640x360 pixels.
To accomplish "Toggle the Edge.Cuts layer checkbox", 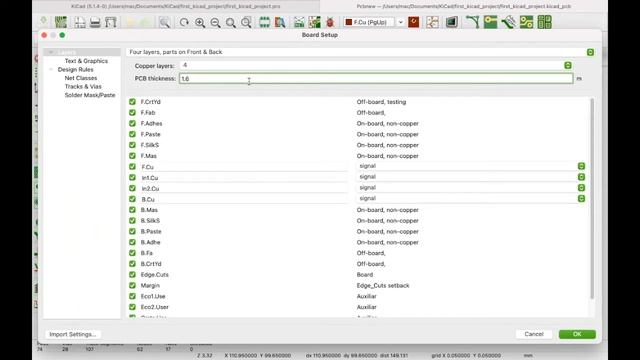I will pos(132,275).
